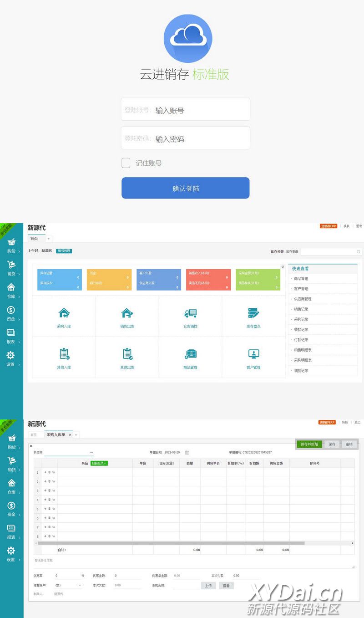
Task: Click the ellipsis selector in 供应商 field
Action: (91, 453)
